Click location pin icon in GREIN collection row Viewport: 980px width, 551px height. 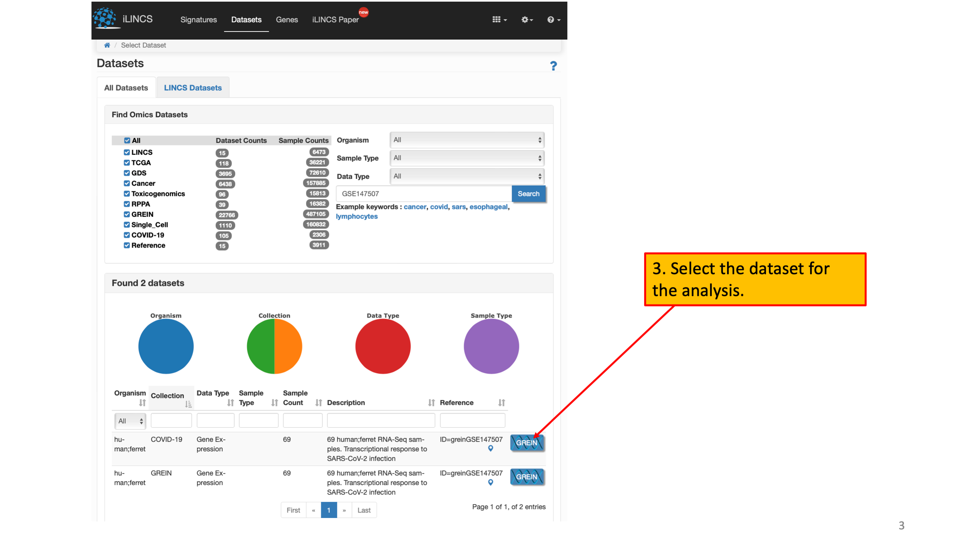(490, 482)
